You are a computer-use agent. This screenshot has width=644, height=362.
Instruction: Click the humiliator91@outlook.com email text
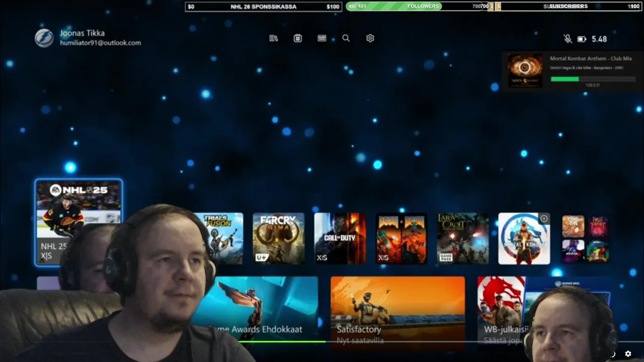point(100,43)
